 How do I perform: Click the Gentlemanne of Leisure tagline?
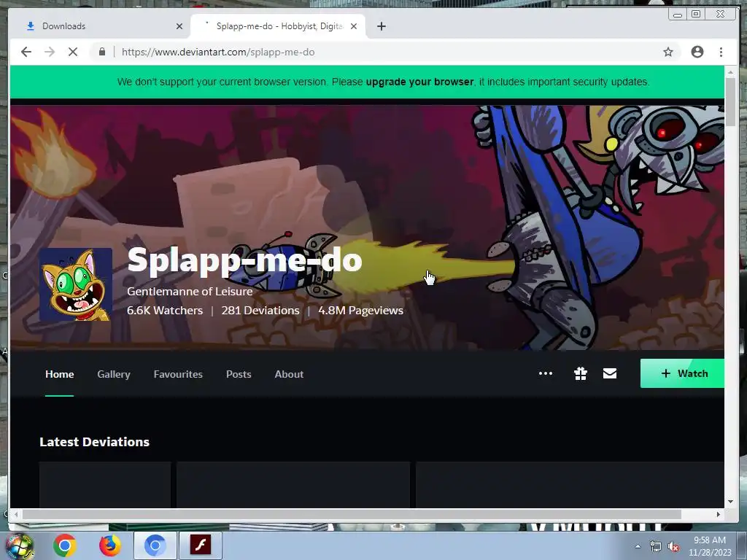(190, 292)
